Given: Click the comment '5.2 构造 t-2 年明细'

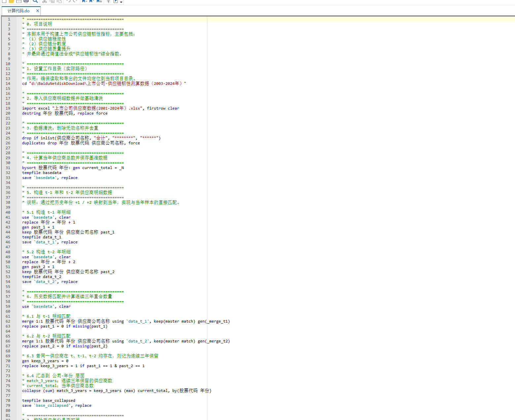Looking at the screenshot, I should pos(46,252).
